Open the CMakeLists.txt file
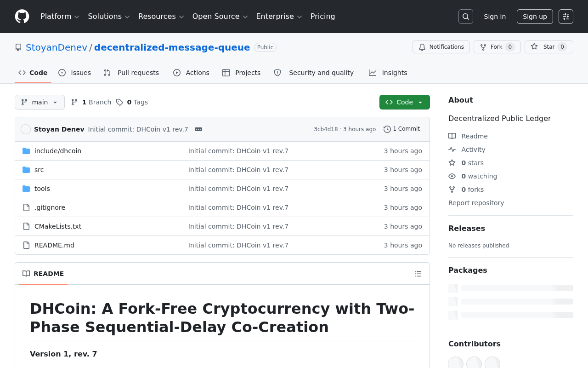 (x=58, y=226)
